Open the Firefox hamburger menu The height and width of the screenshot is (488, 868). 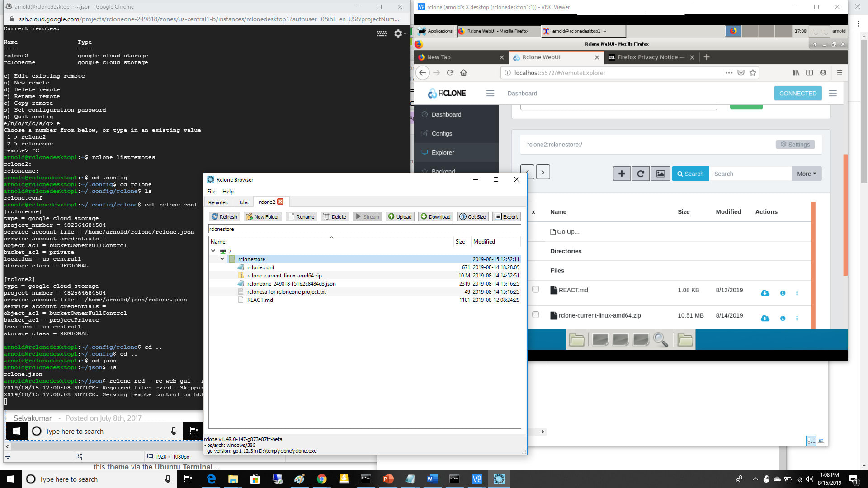pyautogui.click(x=840, y=73)
